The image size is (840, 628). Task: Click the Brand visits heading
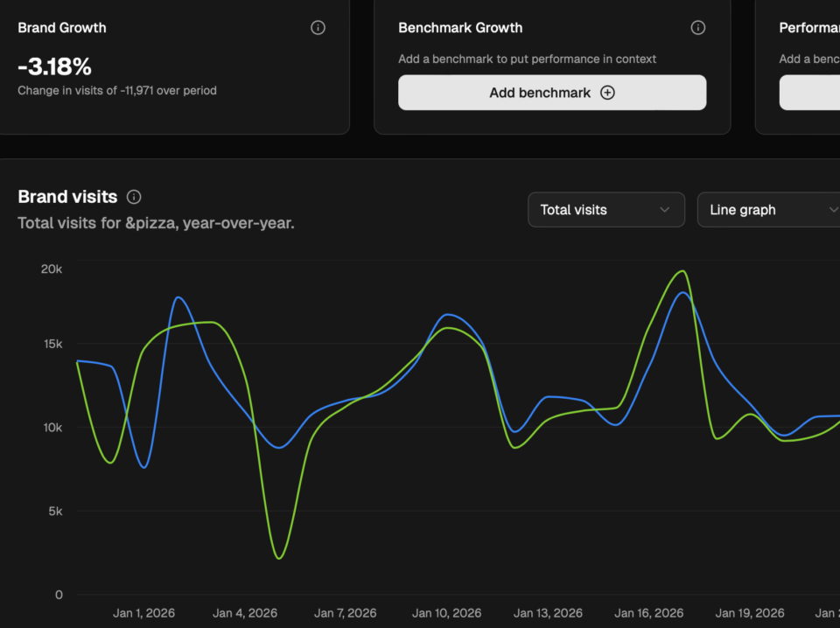(67, 197)
